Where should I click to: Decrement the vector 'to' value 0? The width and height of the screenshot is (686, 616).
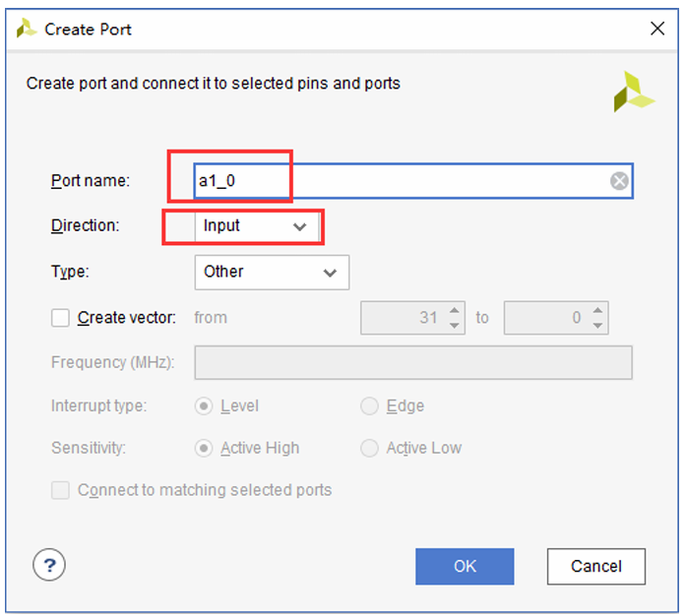(597, 325)
